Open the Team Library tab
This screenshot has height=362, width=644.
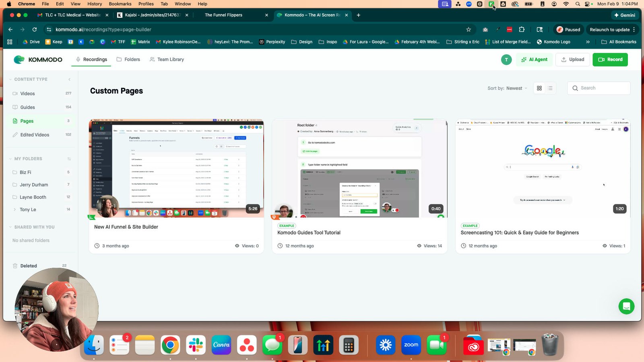pyautogui.click(x=167, y=60)
